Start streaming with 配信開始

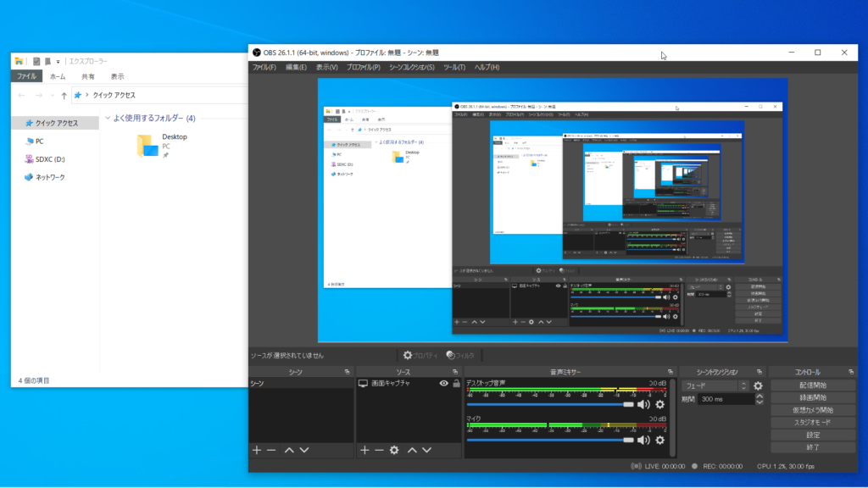click(813, 385)
